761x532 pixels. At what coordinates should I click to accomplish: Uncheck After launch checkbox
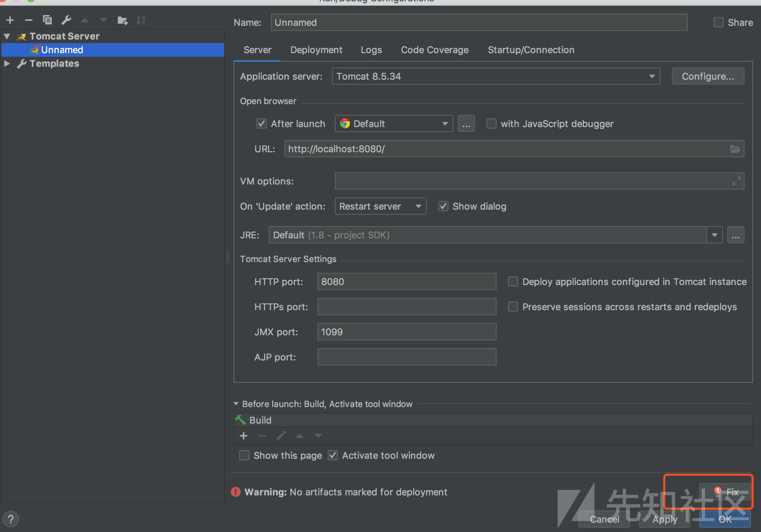261,124
